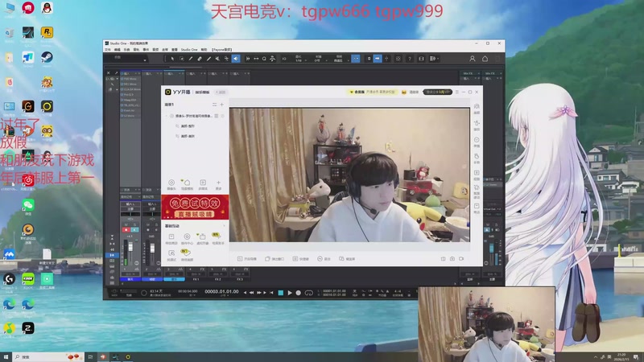
Task: Open the leftmost file menu in Studio One menu bar
Action: tap(108, 50)
